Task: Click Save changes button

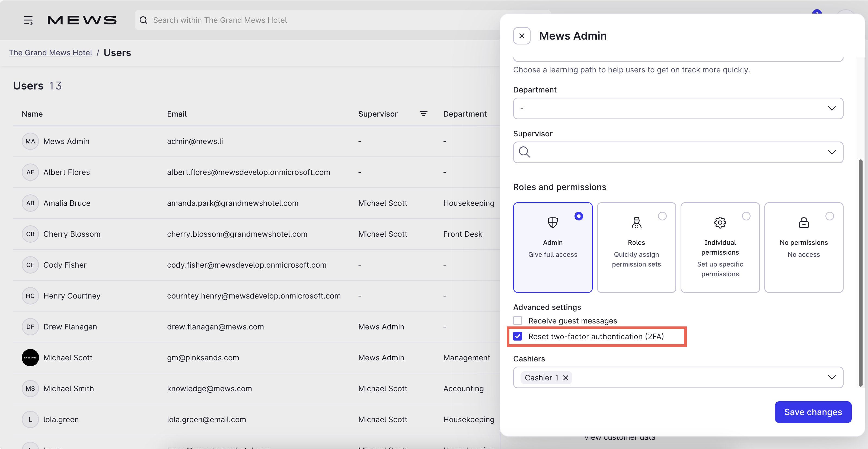Action: [x=813, y=412]
